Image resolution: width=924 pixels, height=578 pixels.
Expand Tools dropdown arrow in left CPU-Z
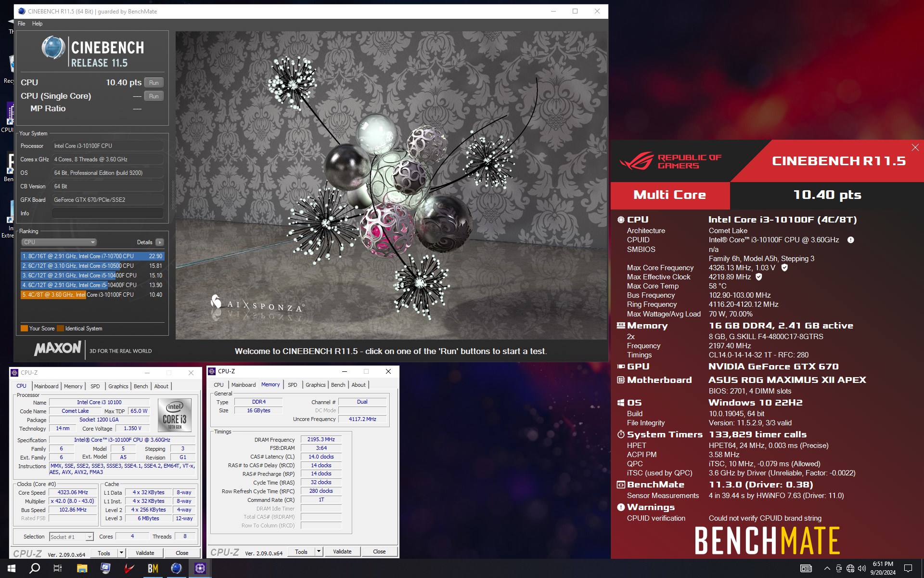click(122, 553)
